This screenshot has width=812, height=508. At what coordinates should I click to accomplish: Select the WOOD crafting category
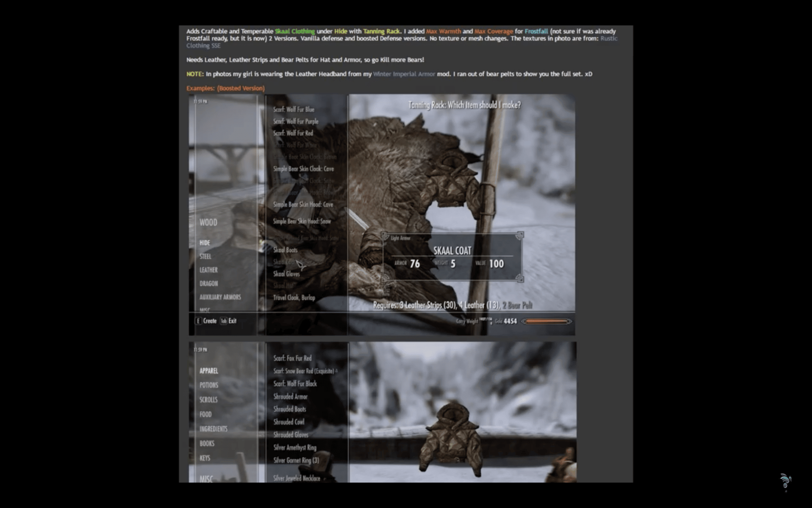click(x=209, y=223)
